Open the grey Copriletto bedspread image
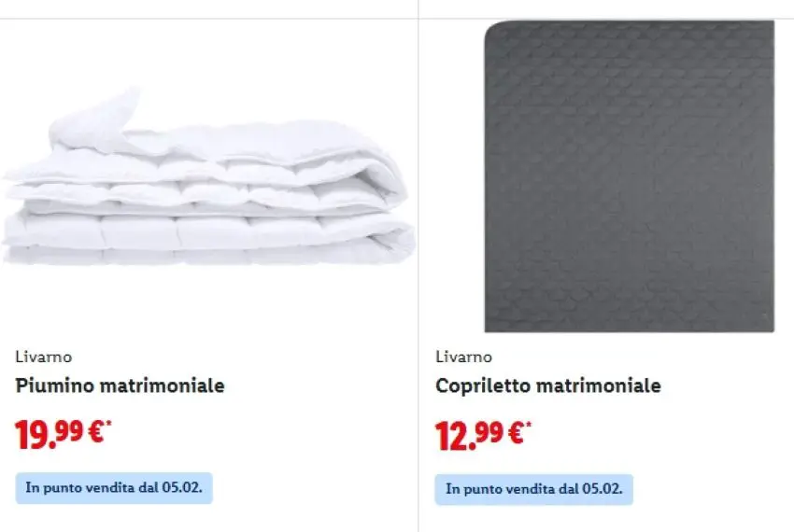This screenshot has width=794, height=532. click(x=629, y=177)
